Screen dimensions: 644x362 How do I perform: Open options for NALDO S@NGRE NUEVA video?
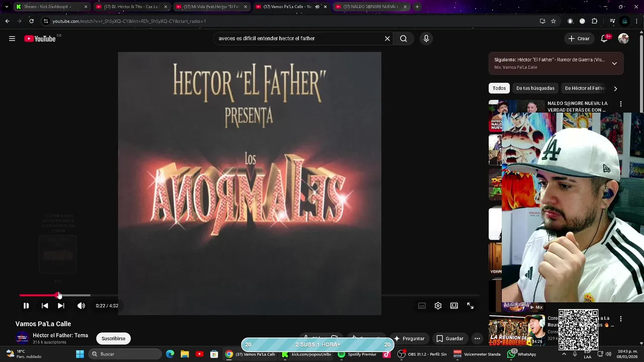[621, 104]
